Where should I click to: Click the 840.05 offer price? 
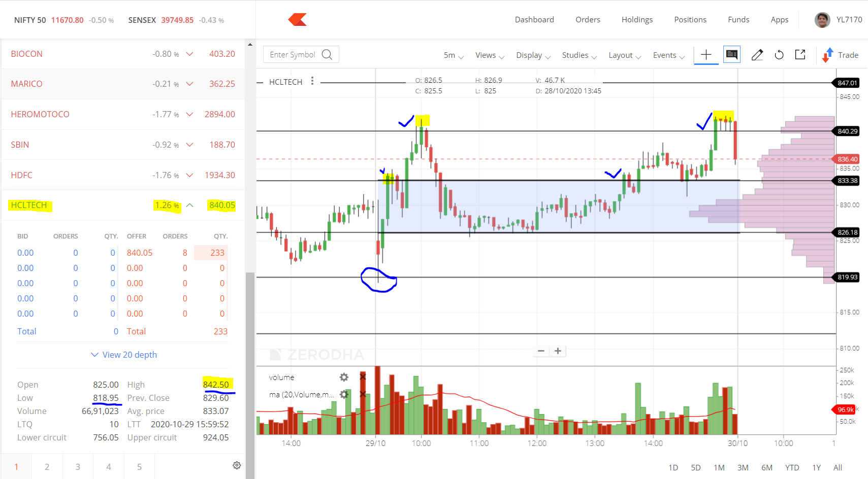tap(140, 253)
